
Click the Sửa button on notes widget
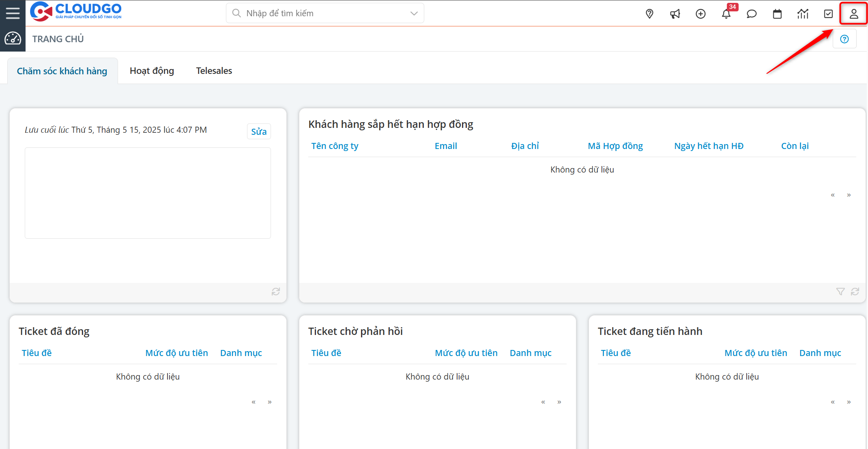click(259, 132)
